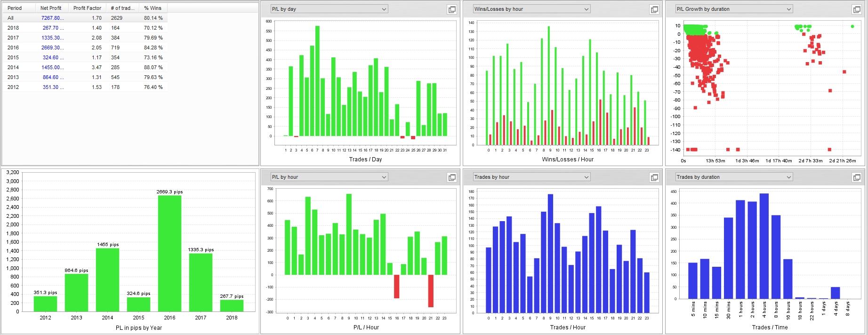Click the Profit Factor column header
The image size is (868, 335).
(87, 8)
